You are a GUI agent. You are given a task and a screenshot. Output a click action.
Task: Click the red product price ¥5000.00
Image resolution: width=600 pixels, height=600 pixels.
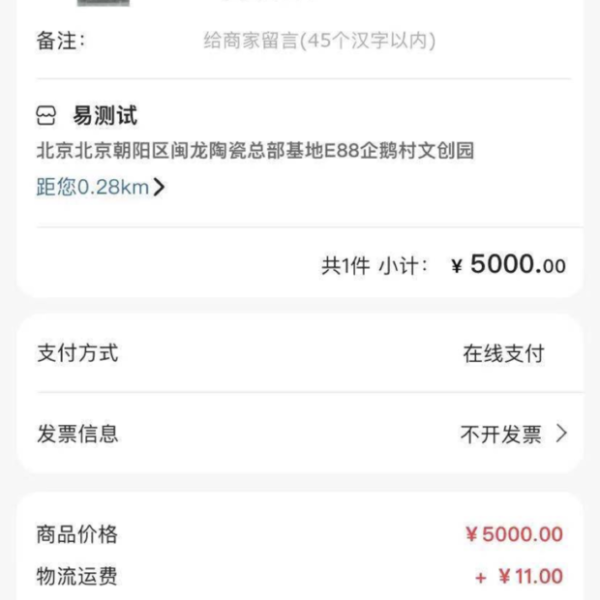click(513, 535)
